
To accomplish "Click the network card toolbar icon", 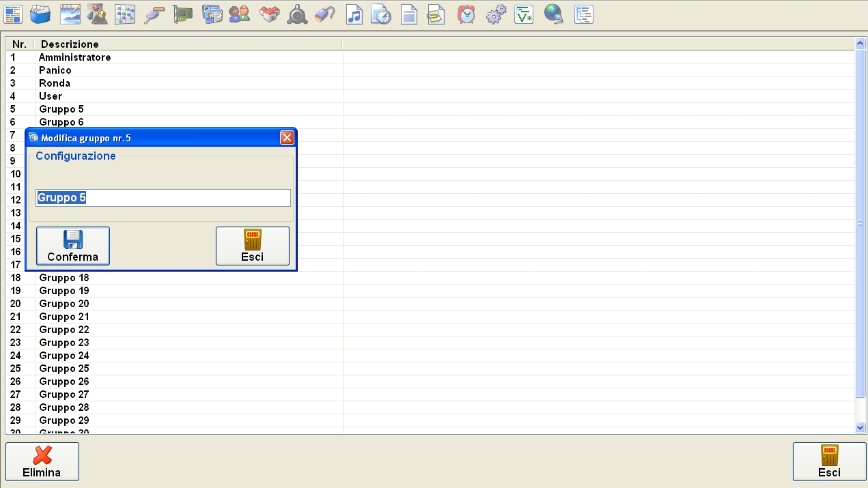I will coord(183,14).
